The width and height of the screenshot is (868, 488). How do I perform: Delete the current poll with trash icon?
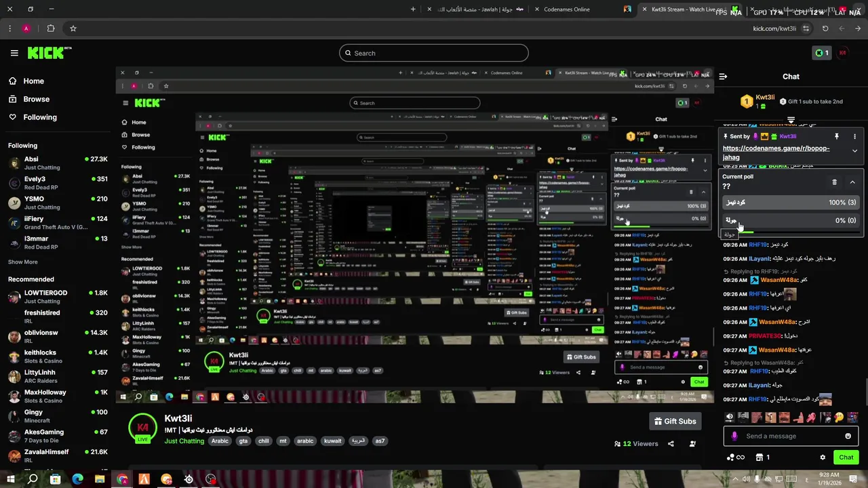click(x=835, y=182)
